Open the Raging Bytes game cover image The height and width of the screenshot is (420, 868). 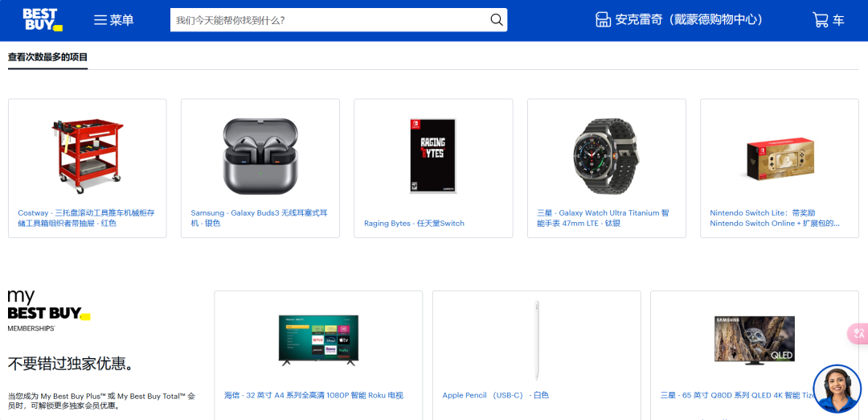pos(433,156)
